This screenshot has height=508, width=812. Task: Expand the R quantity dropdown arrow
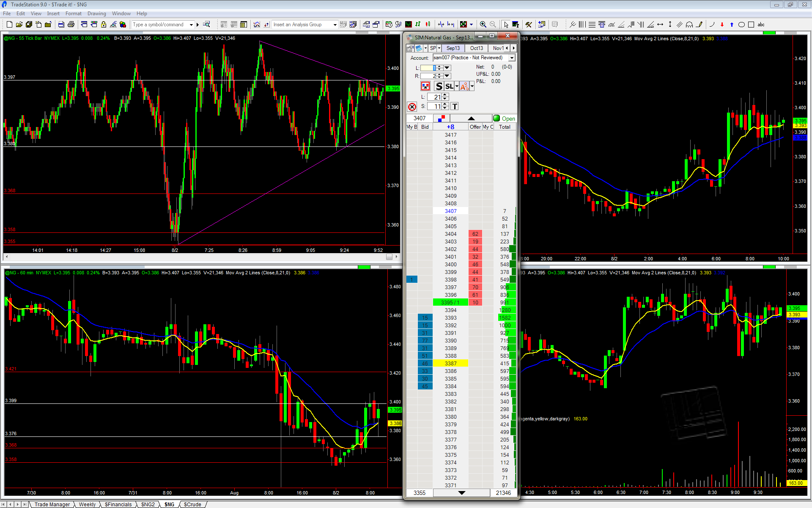click(447, 76)
